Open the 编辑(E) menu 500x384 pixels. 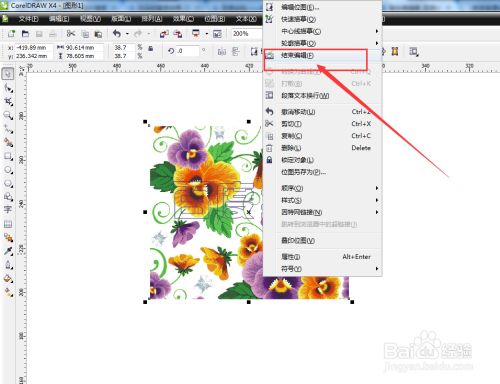click(59, 19)
